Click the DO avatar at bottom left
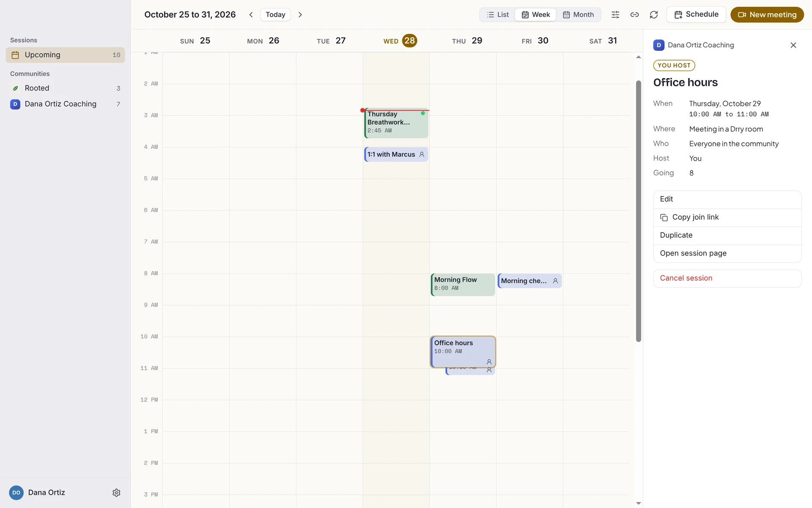Viewport: 812px width, 508px height. coord(16,492)
